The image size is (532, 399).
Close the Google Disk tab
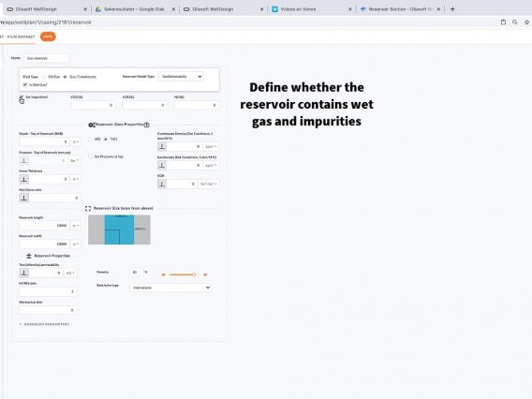(173, 9)
